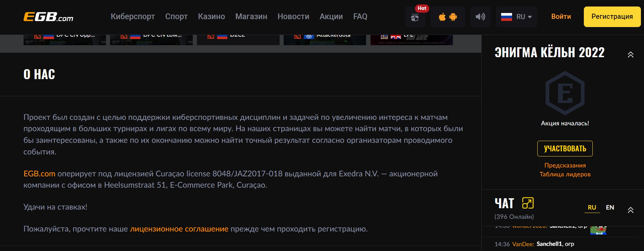Open the DPC CN Upp... stream thumbnail
This screenshot has height=251, width=644.
pyautogui.click(x=65, y=40)
